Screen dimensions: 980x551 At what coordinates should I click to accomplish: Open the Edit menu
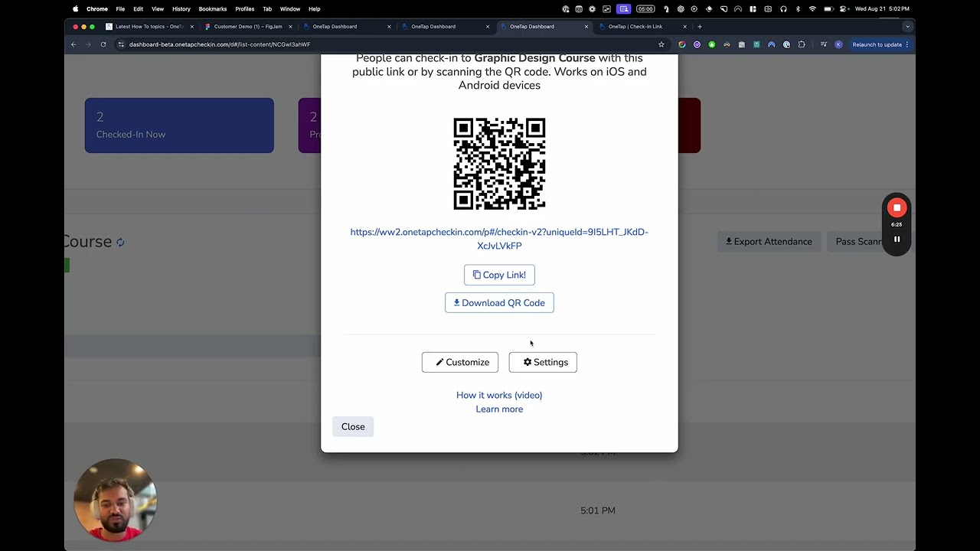pos(138,9)
